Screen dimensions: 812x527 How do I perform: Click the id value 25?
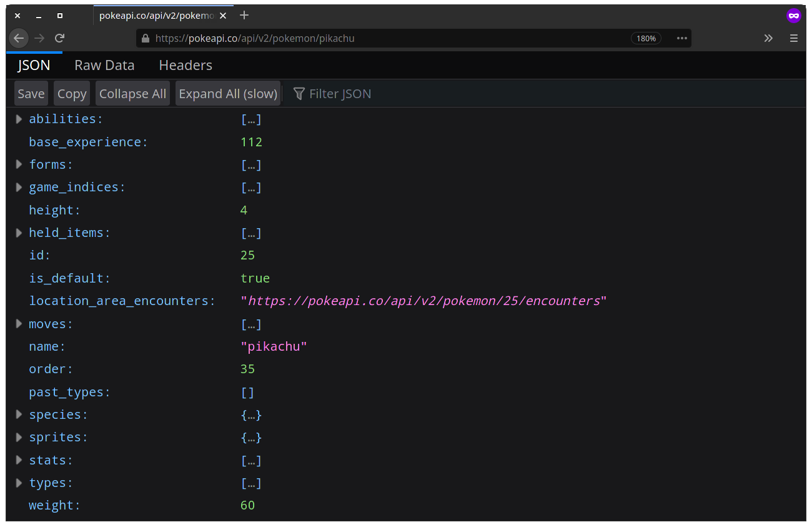(247, 255)
